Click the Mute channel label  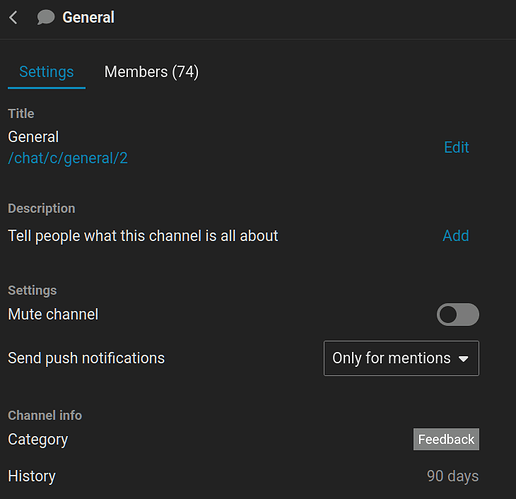tap(53, 314)
